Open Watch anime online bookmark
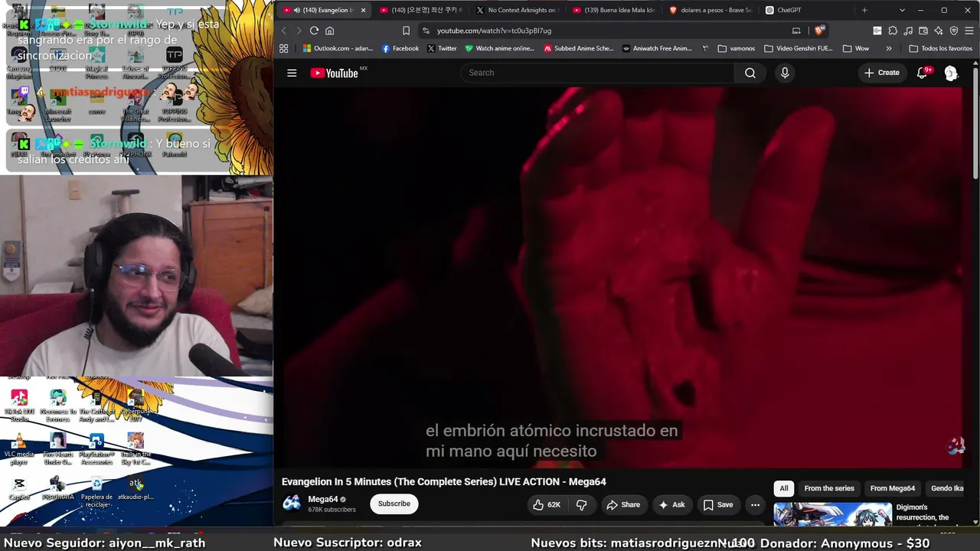980x551 pixels. pyautogui.click(x=499, y=48)
